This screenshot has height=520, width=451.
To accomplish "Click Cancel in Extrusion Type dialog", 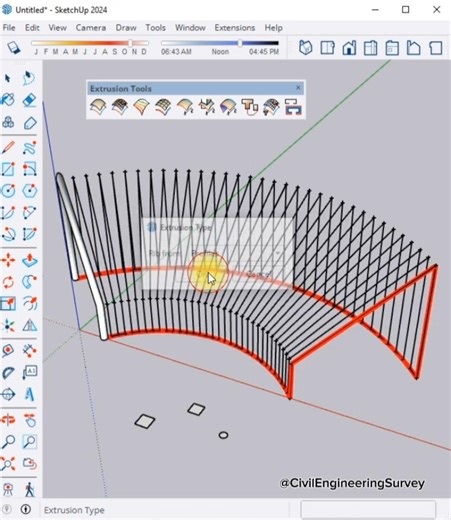I will [259, 275].
